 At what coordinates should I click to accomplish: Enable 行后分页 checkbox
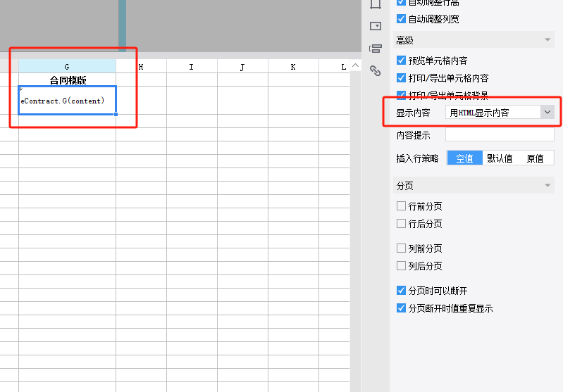401,223
